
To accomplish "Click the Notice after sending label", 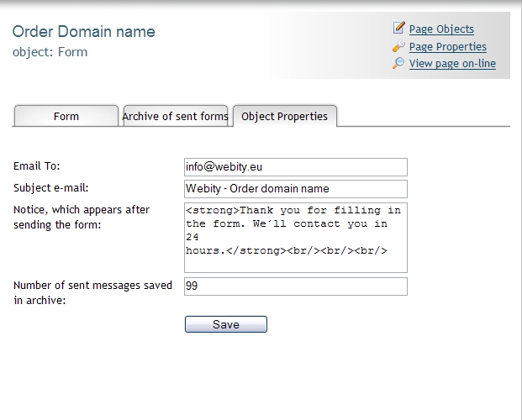I will pos(82,217).
